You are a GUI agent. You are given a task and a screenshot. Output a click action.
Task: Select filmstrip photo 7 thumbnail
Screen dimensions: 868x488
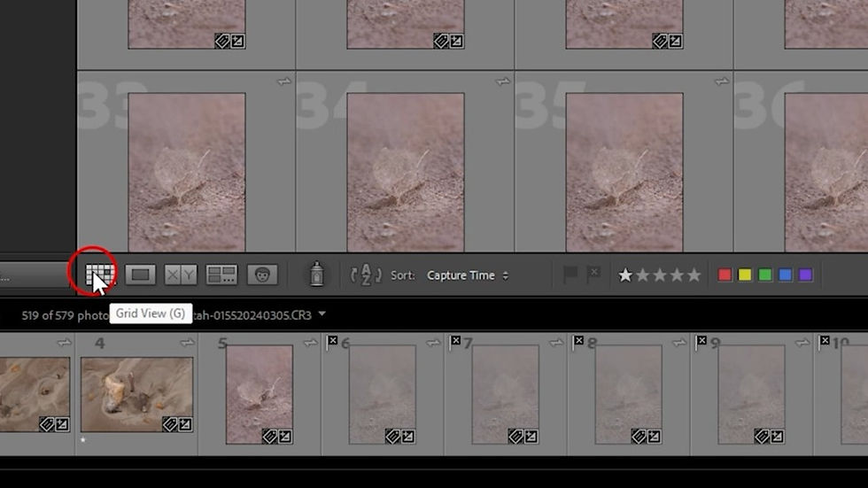click(505, 394)
